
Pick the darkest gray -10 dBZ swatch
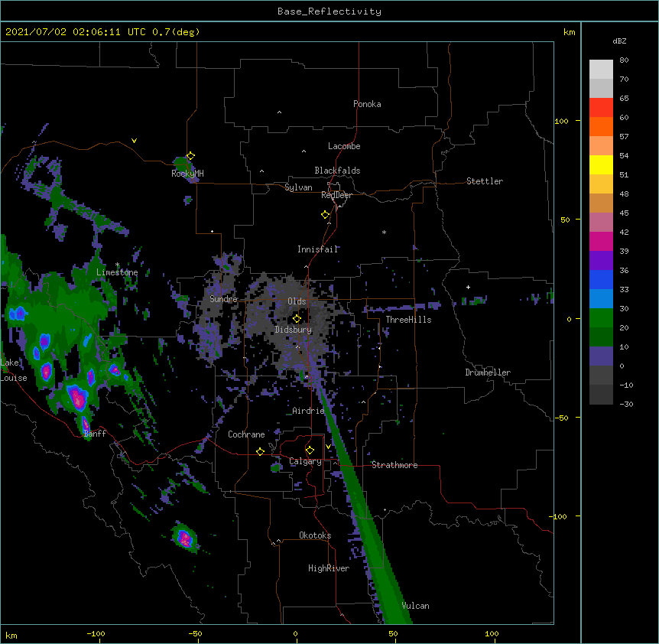(x=601, y=395)
